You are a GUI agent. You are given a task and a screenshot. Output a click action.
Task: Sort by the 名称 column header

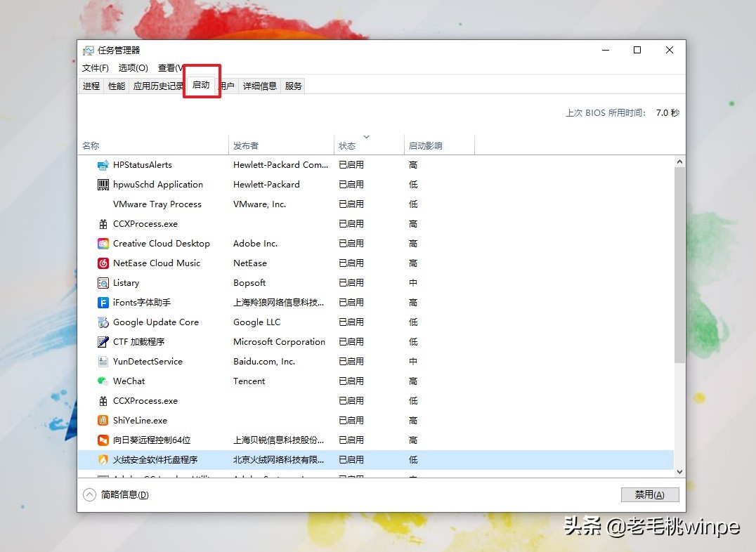click(x=153, y=145)
